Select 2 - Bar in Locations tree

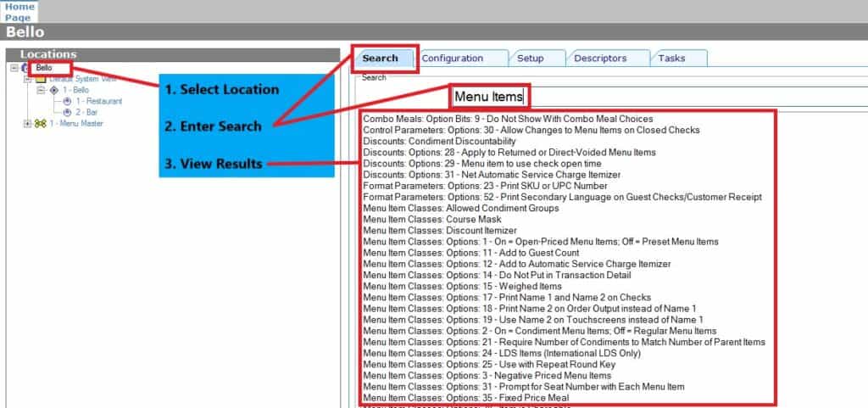pyautogui.click(x=86, y=112)
